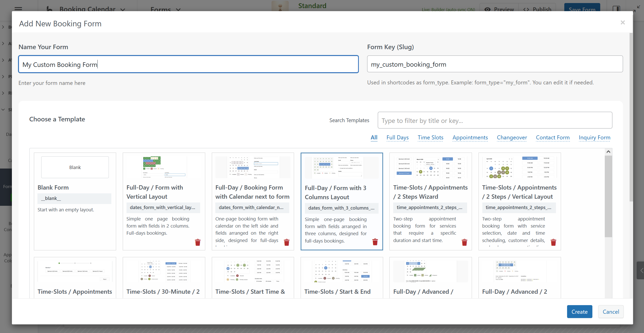Click the Create button
Screen dimensions: 644x333
coord(579,312)
